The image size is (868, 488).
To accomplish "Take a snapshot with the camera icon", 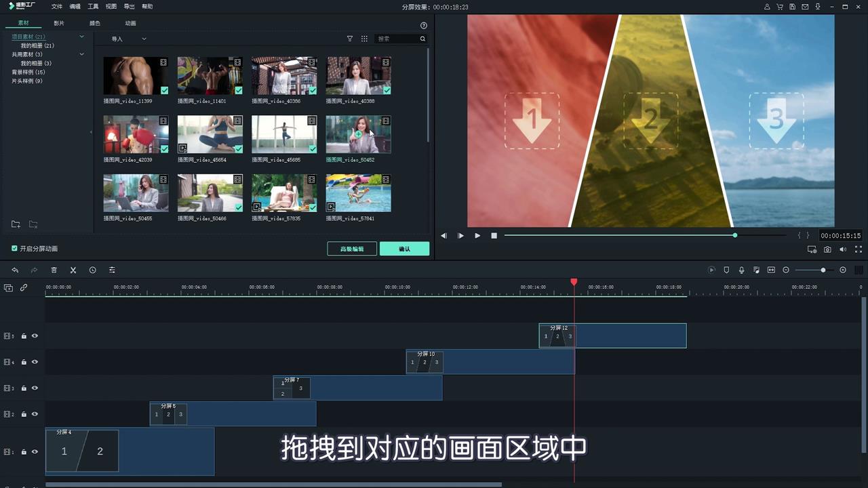I will (827, 249).
